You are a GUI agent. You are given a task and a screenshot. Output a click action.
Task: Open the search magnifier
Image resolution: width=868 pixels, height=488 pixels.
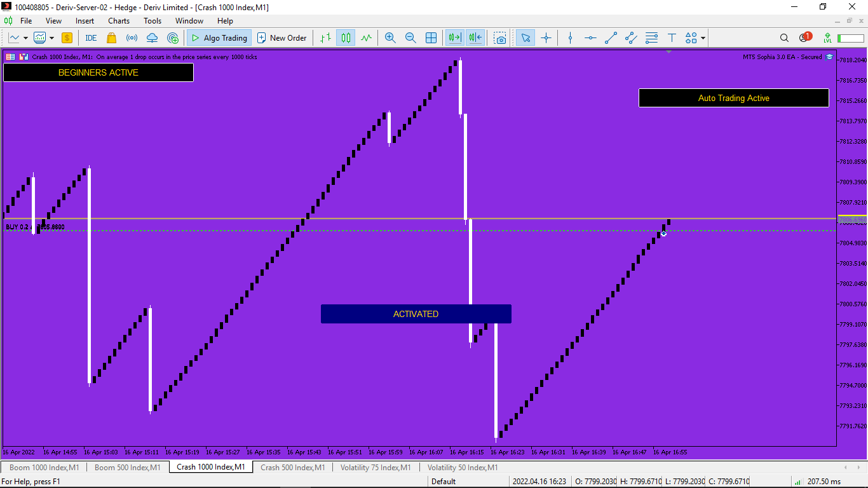point(784,38)
